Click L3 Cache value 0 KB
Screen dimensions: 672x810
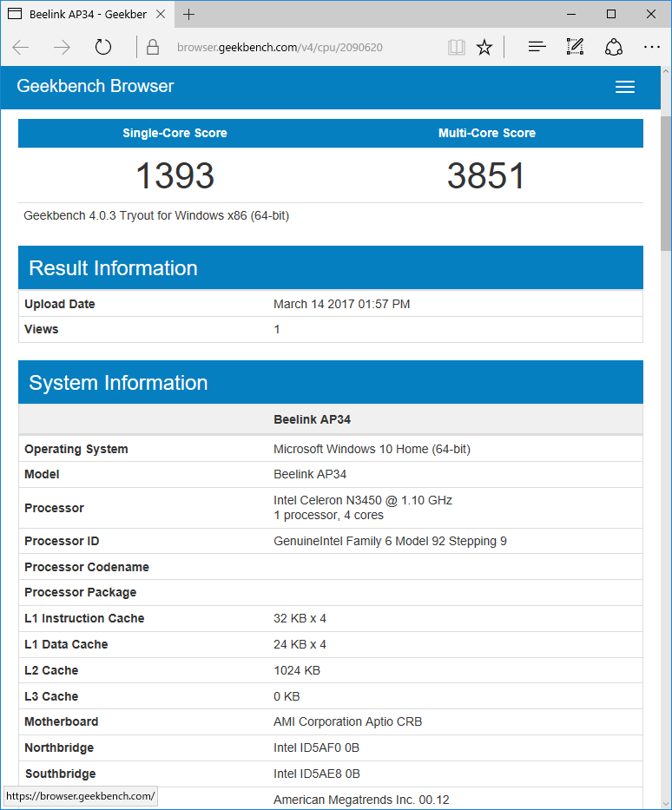click(287, 696)
